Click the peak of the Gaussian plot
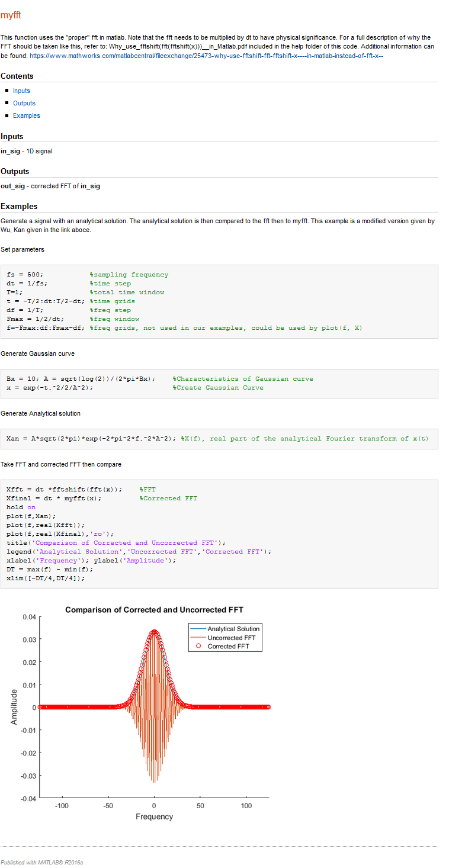 pyautogui.click(x=154, y=631)
